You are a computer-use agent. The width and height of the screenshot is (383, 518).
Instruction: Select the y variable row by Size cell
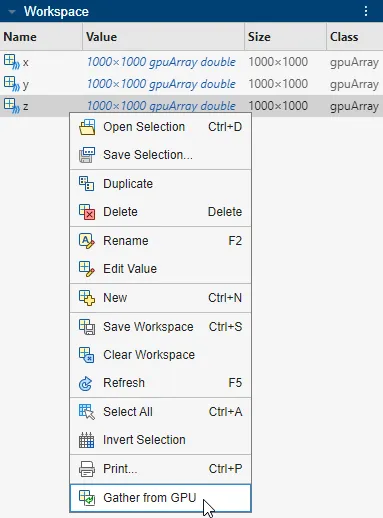coord(278,84)
